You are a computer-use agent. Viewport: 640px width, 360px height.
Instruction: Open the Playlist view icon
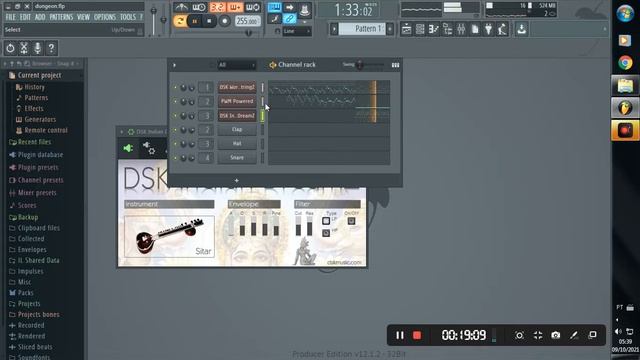point(407,29)
